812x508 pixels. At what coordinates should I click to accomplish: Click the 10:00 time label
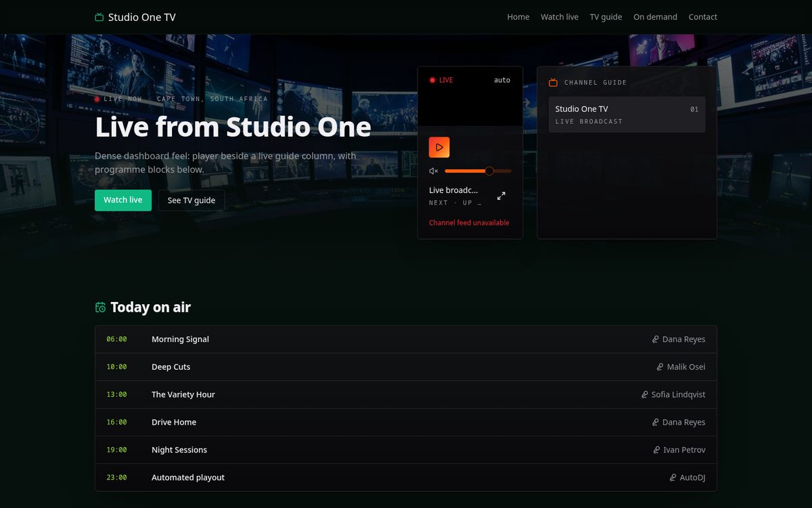[x=116, y=367]
